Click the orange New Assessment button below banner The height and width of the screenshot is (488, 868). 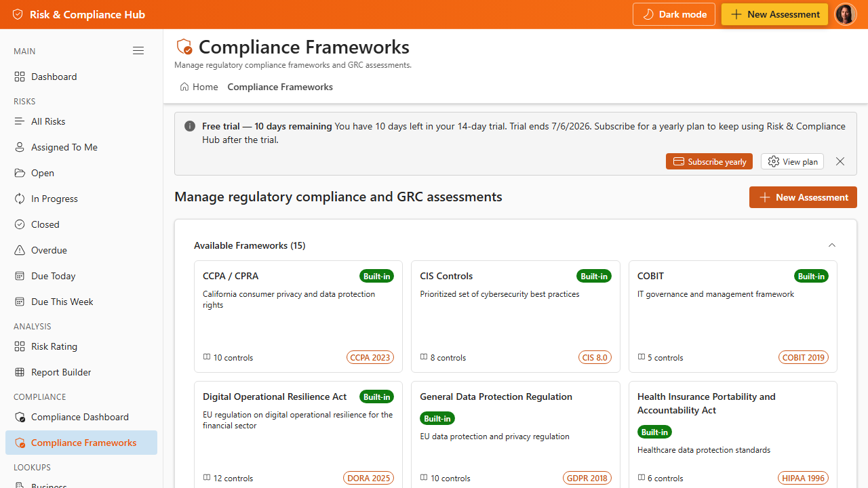click(803, 197)
